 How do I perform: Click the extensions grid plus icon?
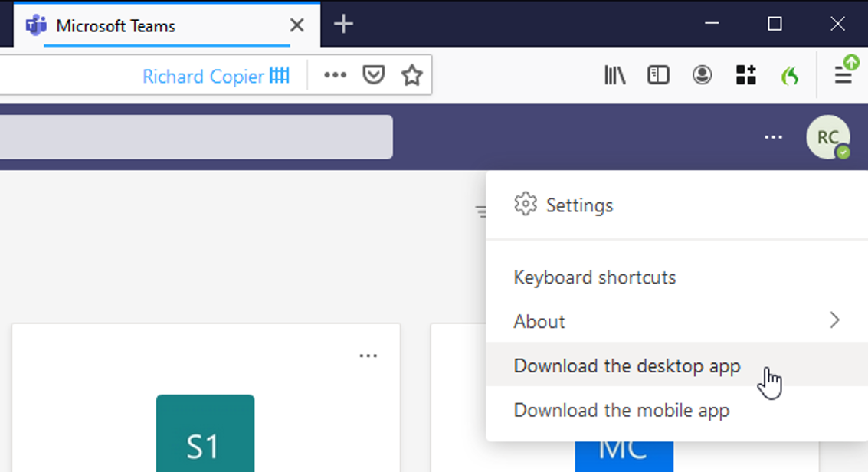tap(745, 75)
